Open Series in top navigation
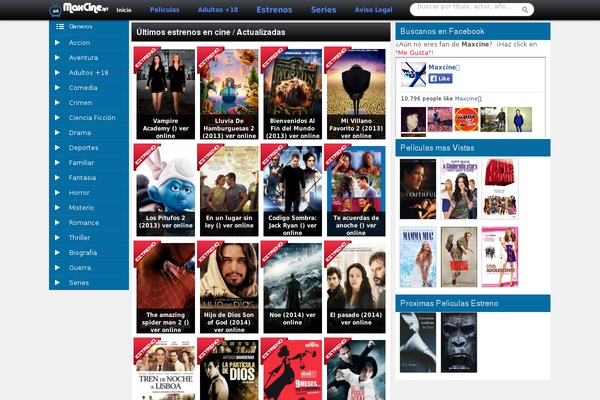This screenshot has height=400, width=600. [x=323, y=10]
